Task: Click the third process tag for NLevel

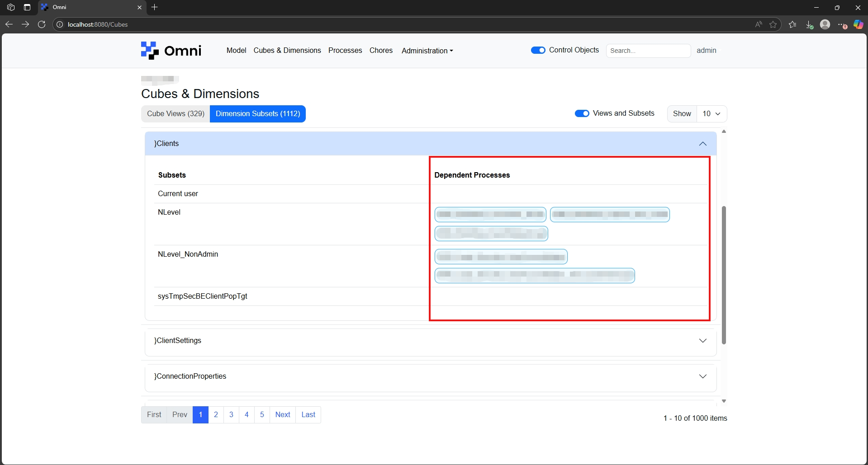Action: (x=491, y=234)
